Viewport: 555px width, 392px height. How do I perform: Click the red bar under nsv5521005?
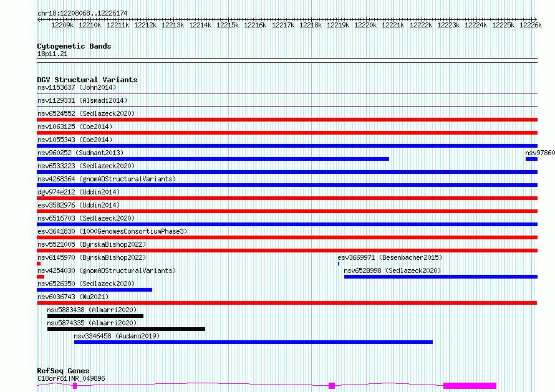pyautogui.click(x=287, y=251)
